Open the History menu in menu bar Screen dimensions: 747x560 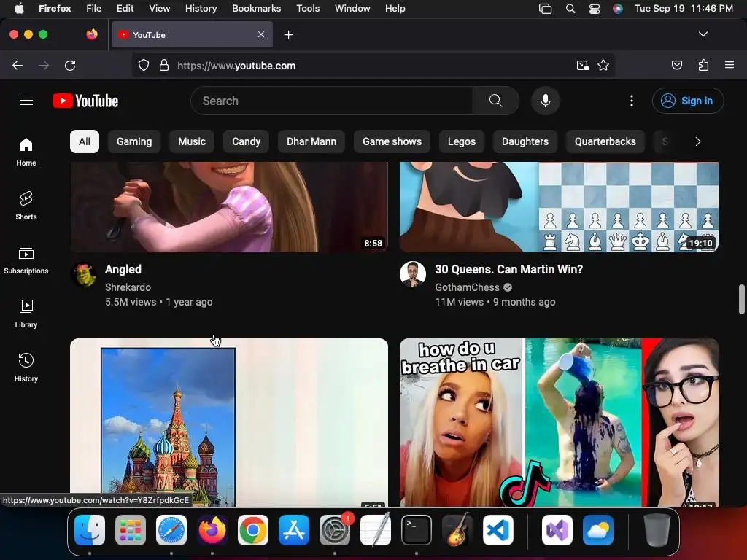click(201, 9)
